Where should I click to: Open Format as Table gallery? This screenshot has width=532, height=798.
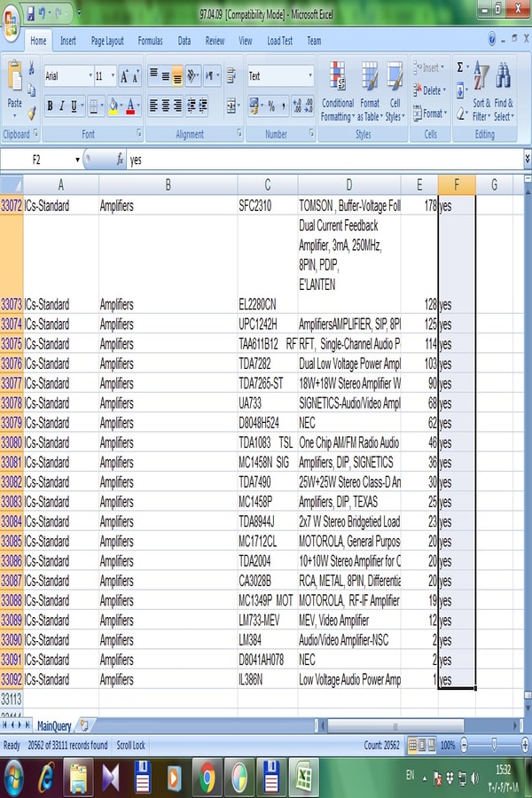coord(370,91)
